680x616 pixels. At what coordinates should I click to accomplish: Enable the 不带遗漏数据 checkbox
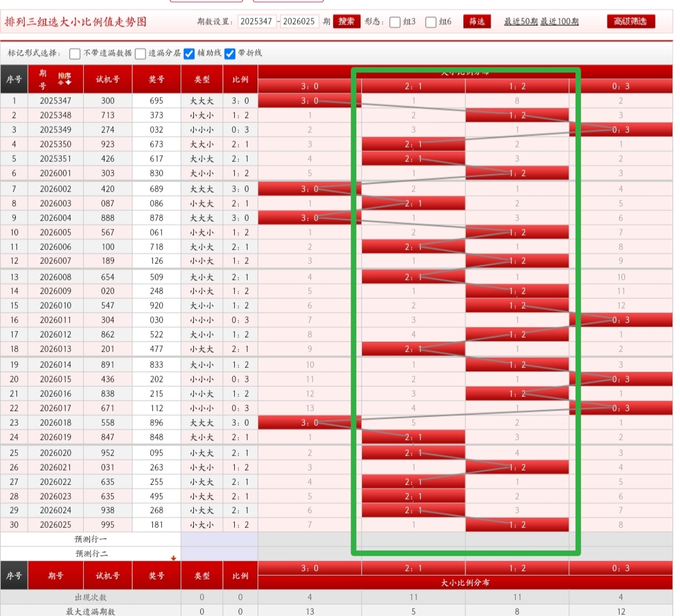[x=74, y=54]
